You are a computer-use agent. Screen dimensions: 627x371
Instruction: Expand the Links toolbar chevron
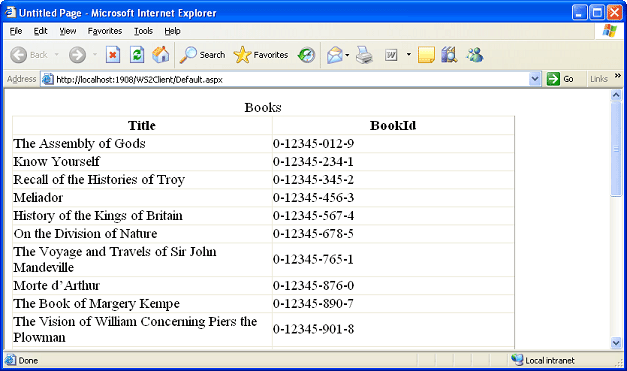[618, 76]
